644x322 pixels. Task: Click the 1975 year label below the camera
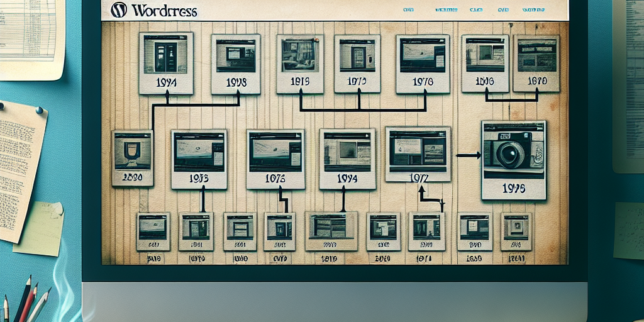pos(513,187)
